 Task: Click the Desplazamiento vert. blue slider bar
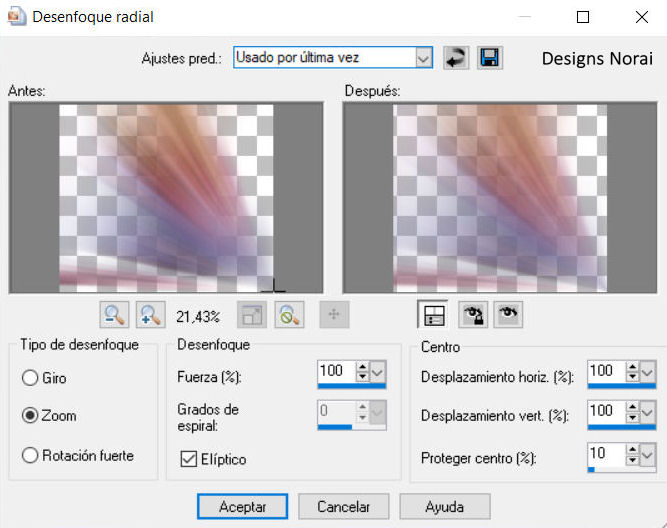[x=622, y=426]
